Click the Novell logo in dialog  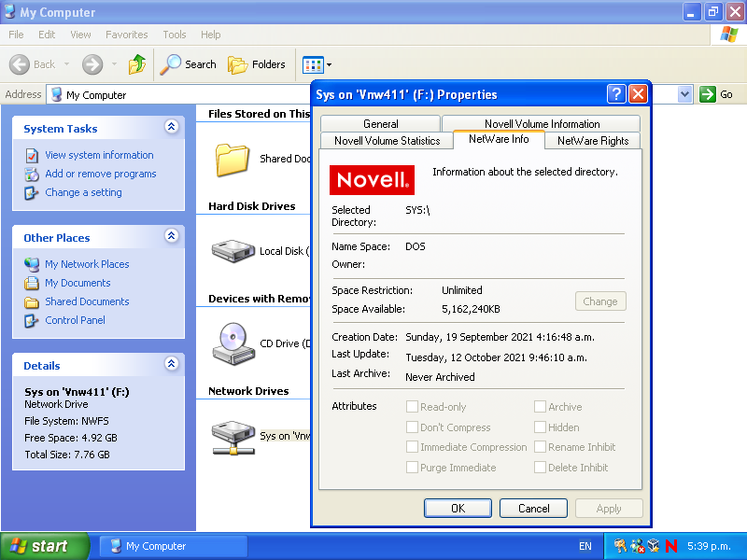(372, 180)
